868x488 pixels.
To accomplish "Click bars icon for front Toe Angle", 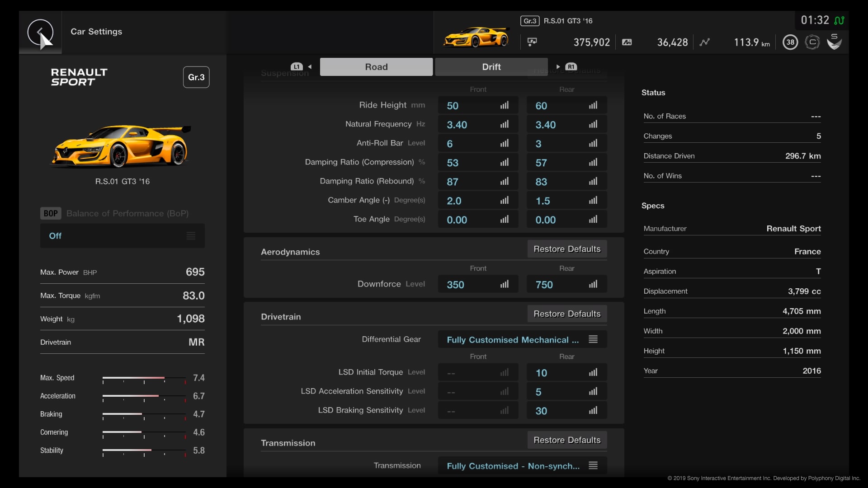I will [505, 219].
